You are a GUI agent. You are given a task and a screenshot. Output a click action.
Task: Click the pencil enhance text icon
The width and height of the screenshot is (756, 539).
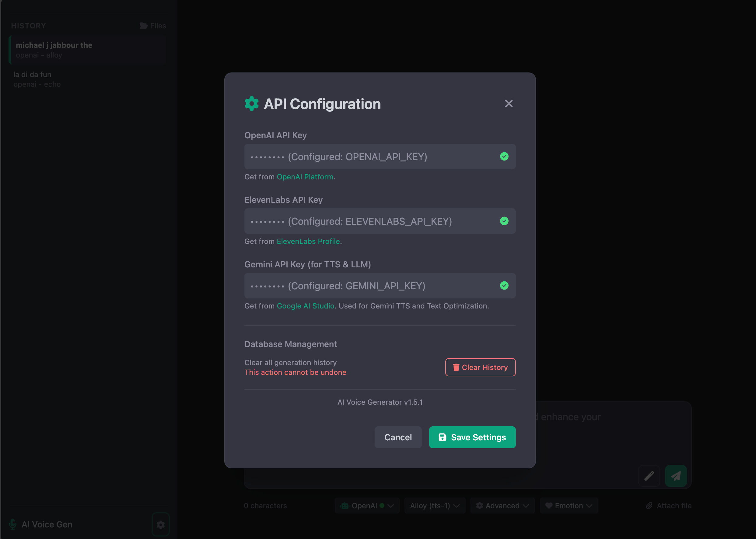coord(649,476)
